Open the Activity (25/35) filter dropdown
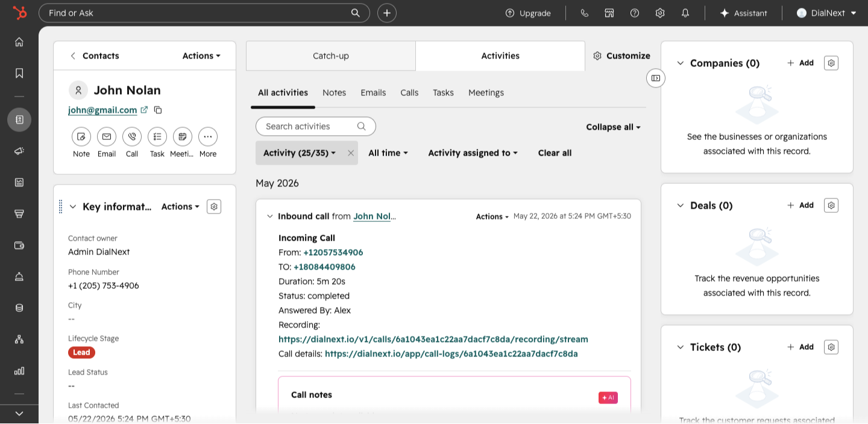 (300, 153)
